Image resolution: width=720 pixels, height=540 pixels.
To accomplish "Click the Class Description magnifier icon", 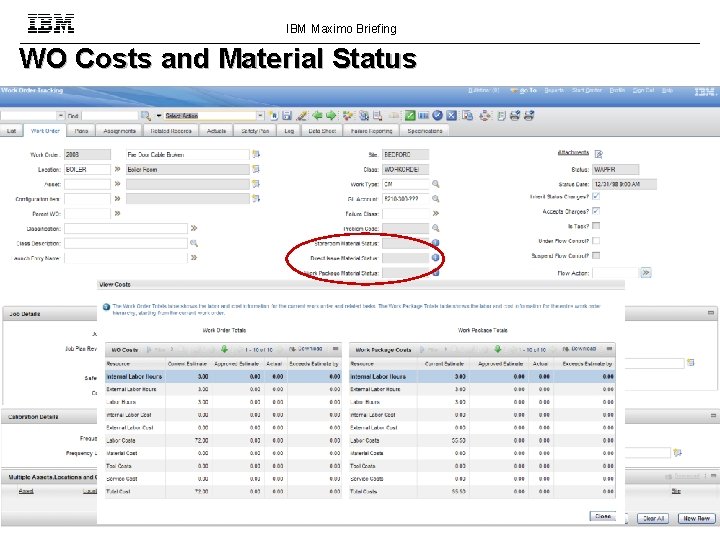I will pos(194,243).
